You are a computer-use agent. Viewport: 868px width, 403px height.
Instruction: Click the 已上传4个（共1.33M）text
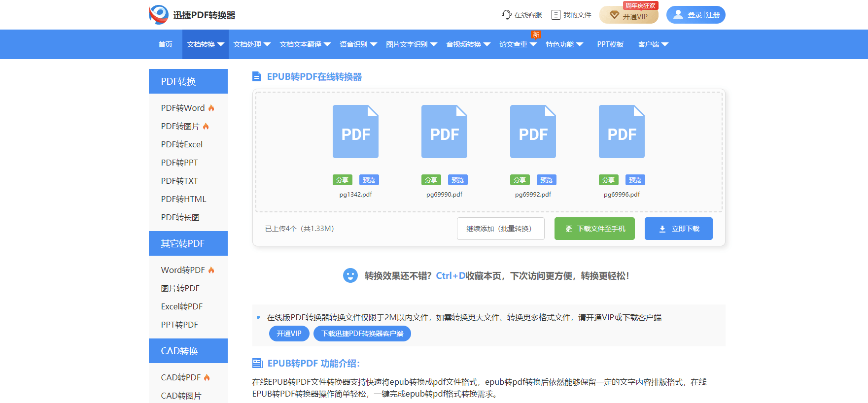coord(300,229)
